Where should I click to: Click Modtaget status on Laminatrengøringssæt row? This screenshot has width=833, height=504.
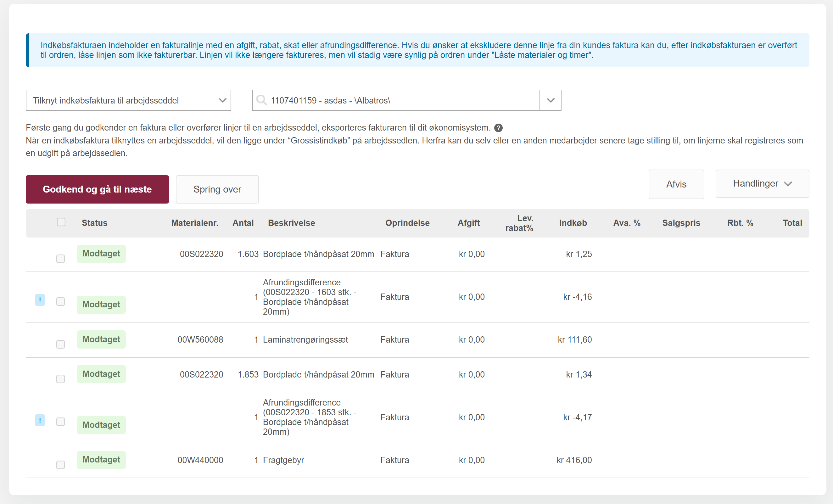click(x=101, y=339)
